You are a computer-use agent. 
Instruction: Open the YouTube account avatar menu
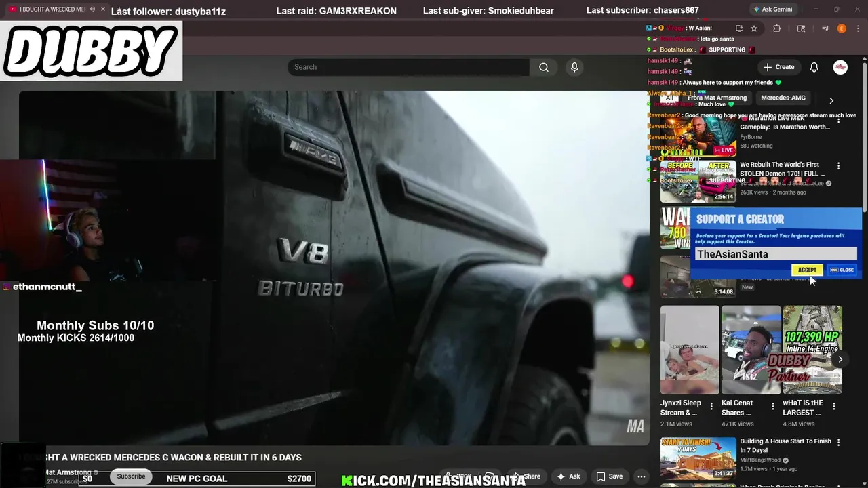point(840,67)
